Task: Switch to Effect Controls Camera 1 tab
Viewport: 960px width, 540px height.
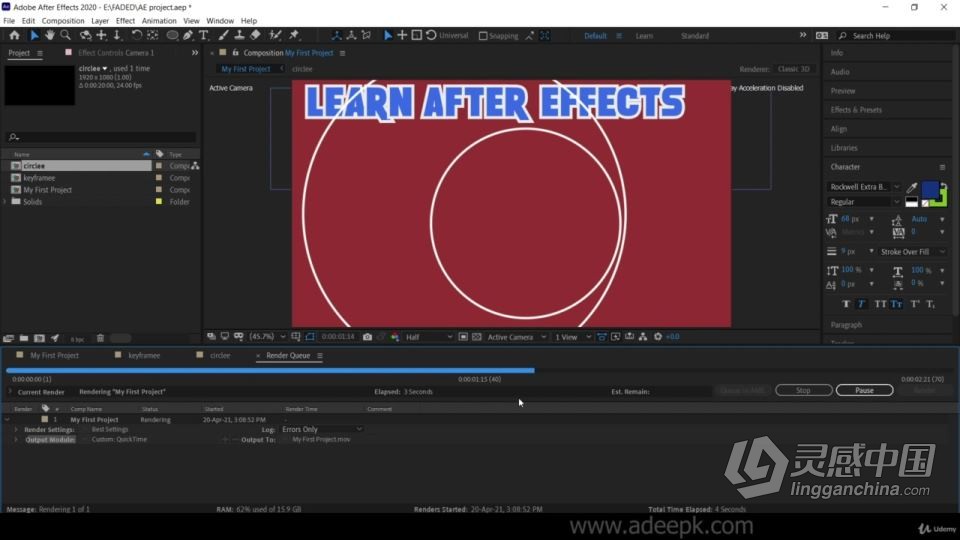Action: [x=116, y=53]
